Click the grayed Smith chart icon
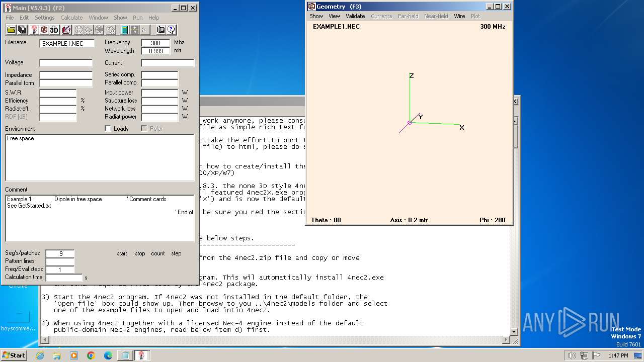 [78, 30]
